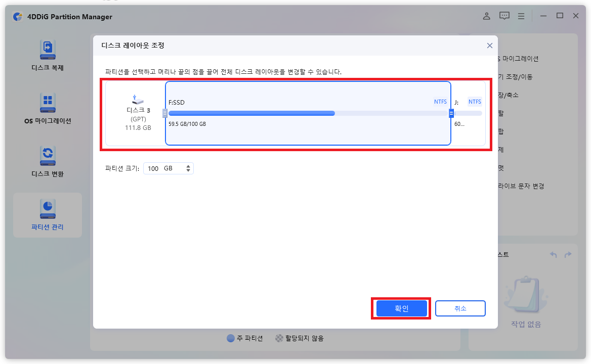The width and height of the screenshot is (591, 364).
Task: Open the user account icon in title bar
Action: click(x=486, y=16)
